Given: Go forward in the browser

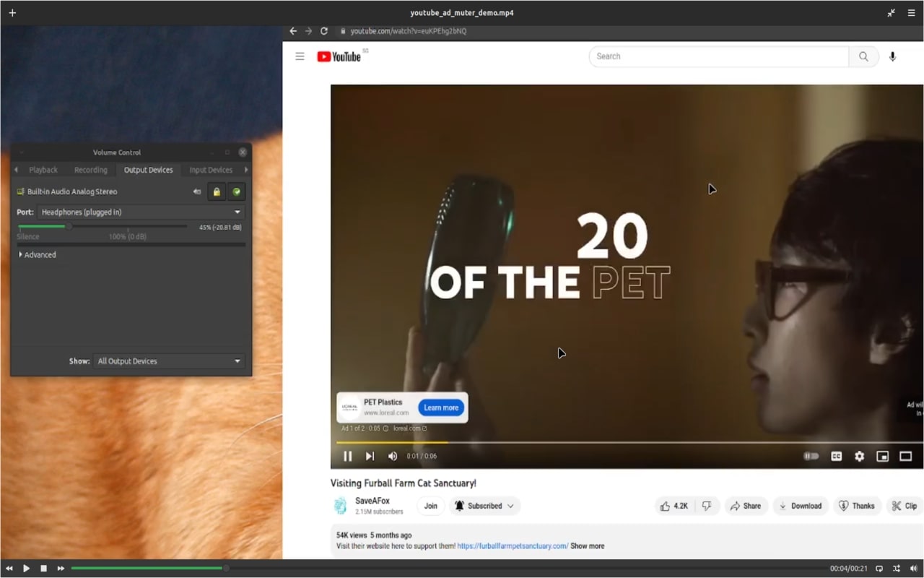Looking at the screenshot, I should click(308, 31).
